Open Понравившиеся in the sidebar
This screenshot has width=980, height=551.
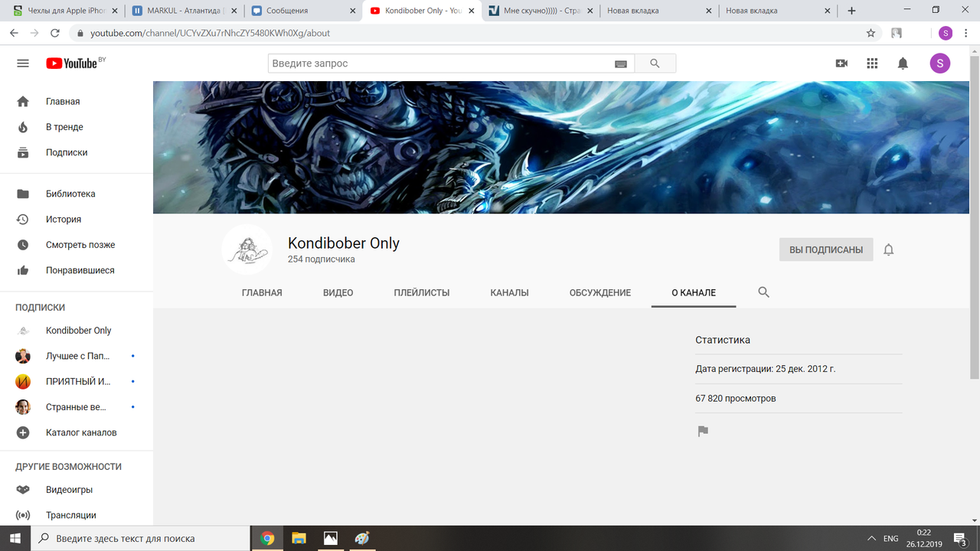pos(77,270)
